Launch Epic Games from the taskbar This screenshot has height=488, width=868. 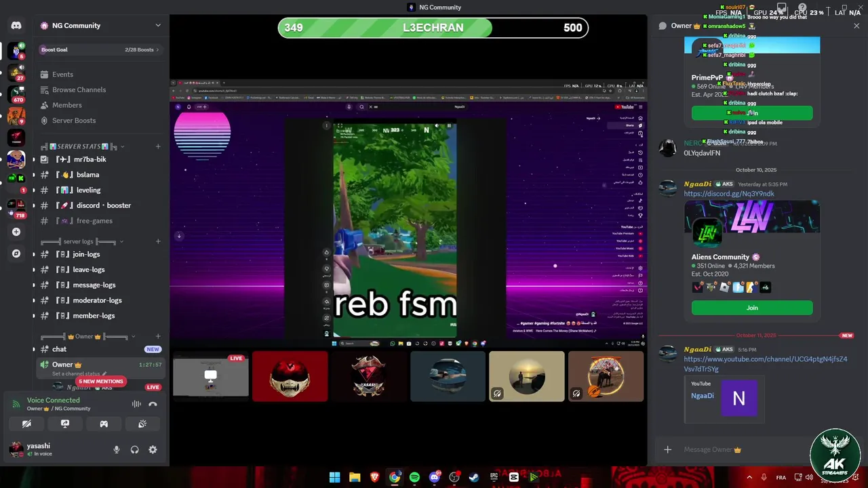494,477
